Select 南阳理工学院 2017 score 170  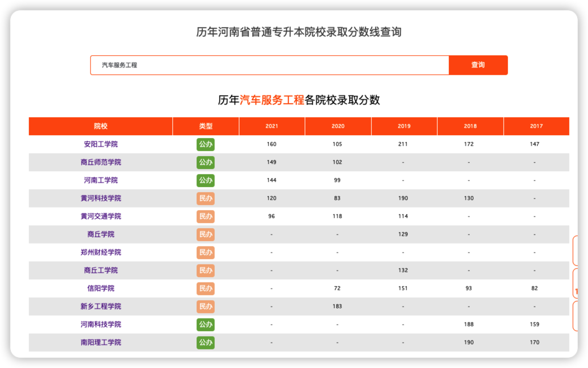[x=534, y=342]
